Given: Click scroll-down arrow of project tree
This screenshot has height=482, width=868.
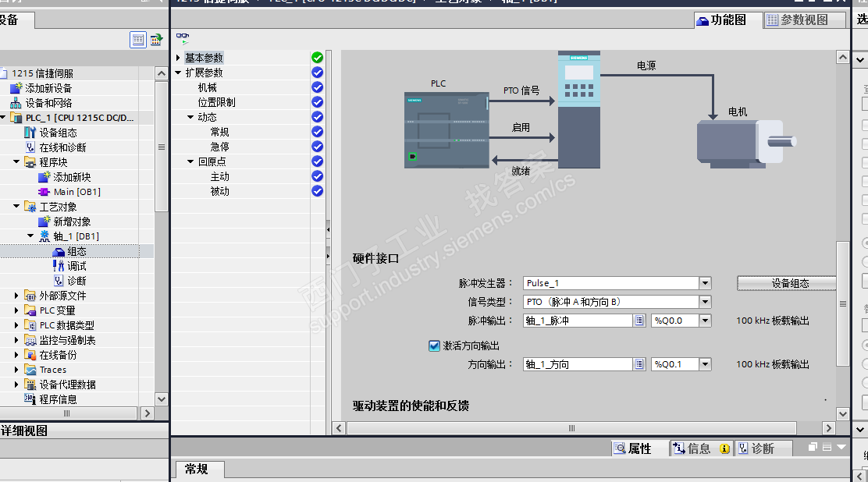Looking at the screenshot, I should 161,399.
